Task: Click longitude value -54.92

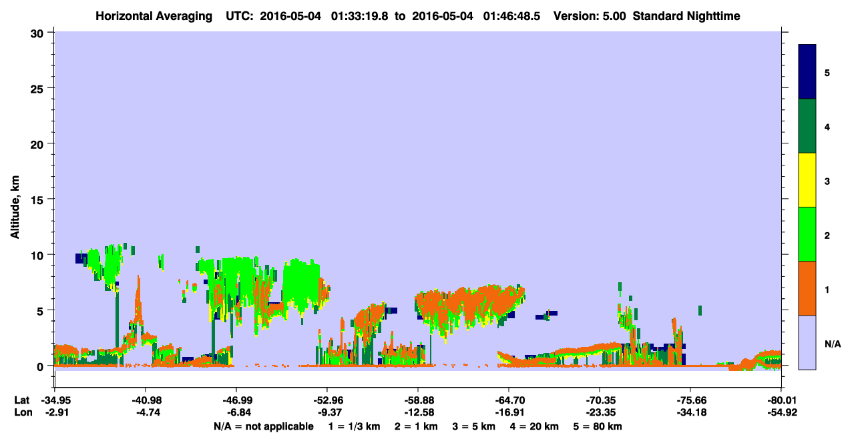Action: (781, 412)
